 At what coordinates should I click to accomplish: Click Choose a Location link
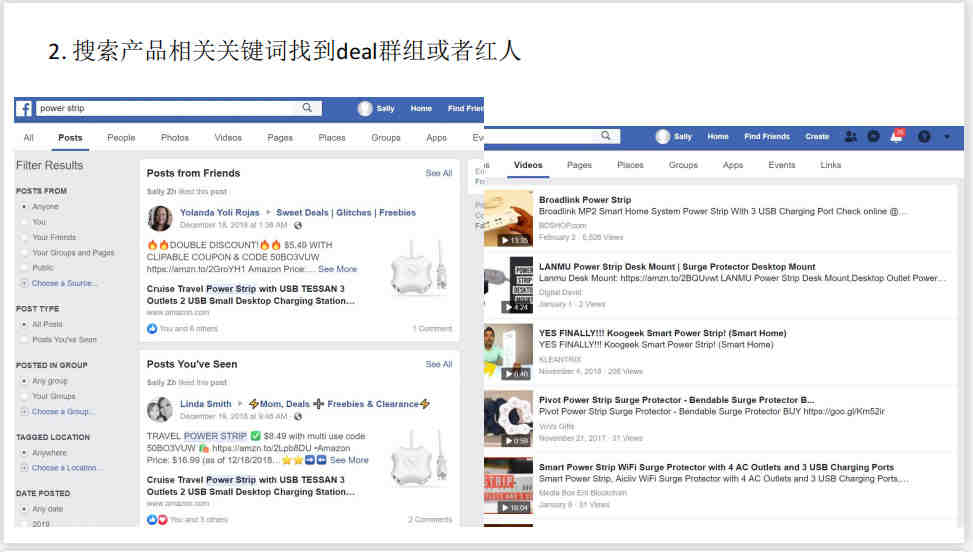coord(68,468)
